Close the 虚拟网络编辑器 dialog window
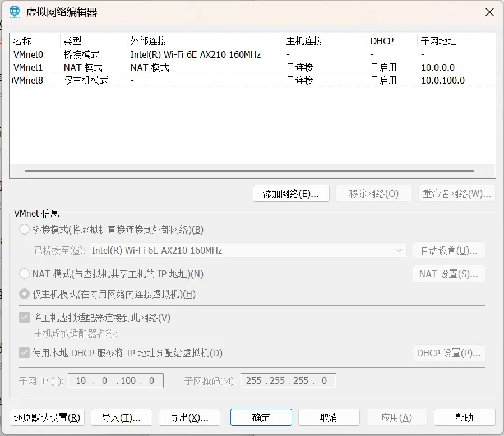The width and height of the screenshot is (504, 436). tap(489, 12)
